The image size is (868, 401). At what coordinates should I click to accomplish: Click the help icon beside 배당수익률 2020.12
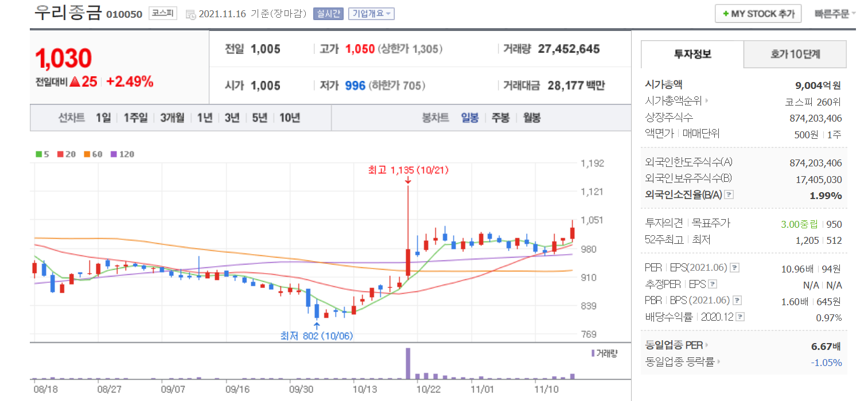click(x=741, y=317)
